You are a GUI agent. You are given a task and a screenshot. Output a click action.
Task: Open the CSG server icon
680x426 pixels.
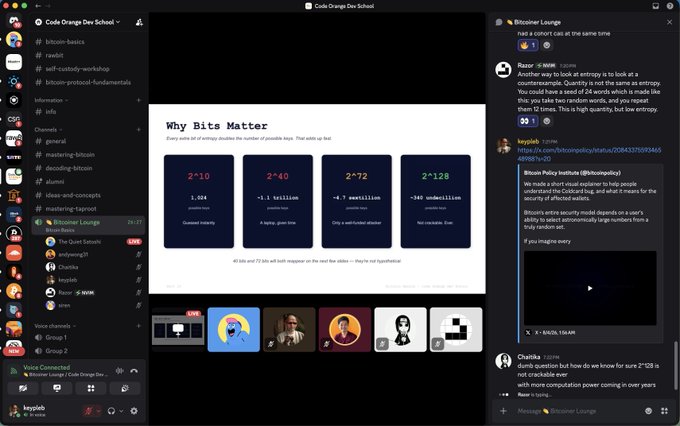[14, 119]
